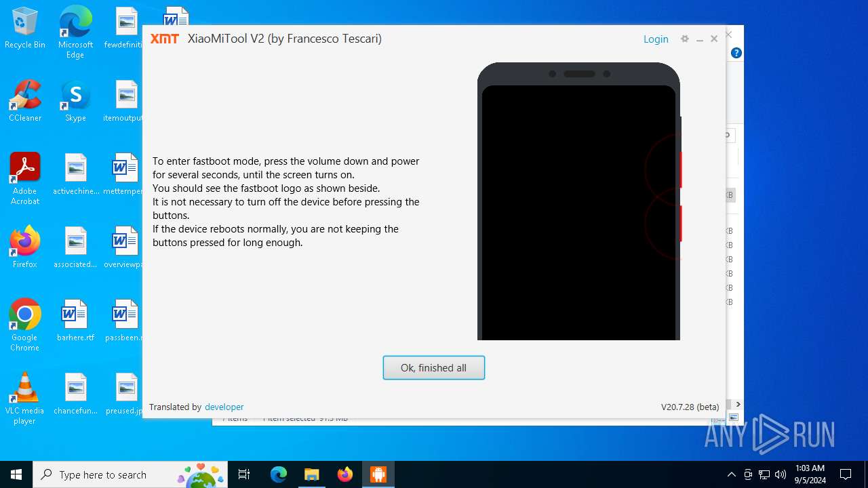Open Adobe Acrobat desktop shortcut

tap(25, 179)
